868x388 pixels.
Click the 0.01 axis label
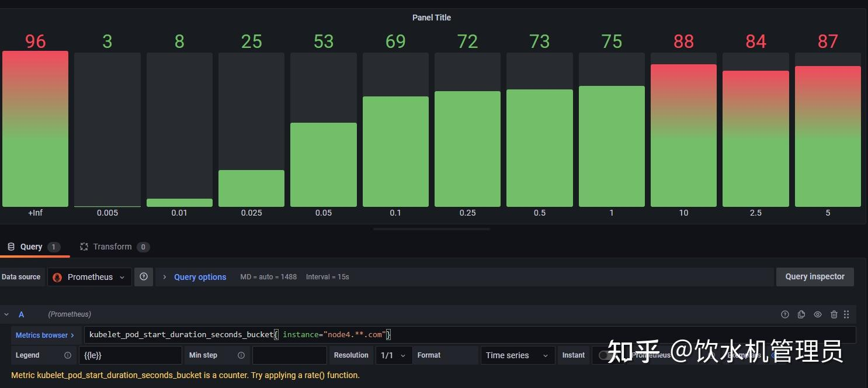coord(179,213)
